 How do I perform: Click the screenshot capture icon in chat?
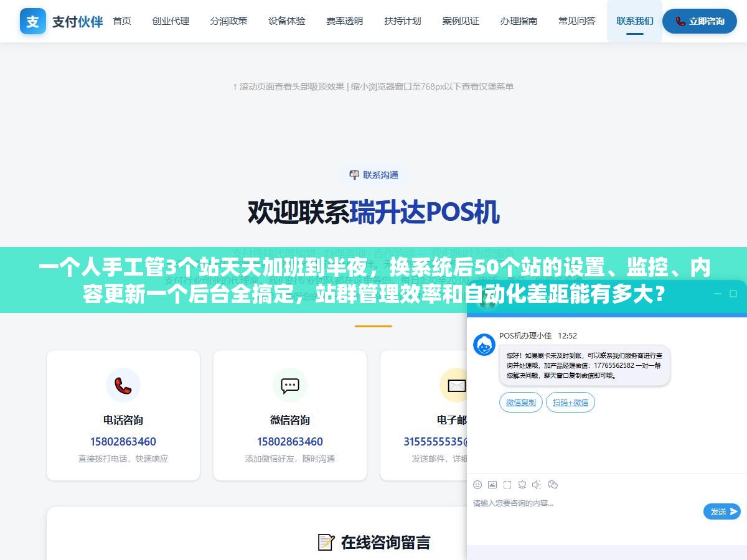(x=507, y=484)
